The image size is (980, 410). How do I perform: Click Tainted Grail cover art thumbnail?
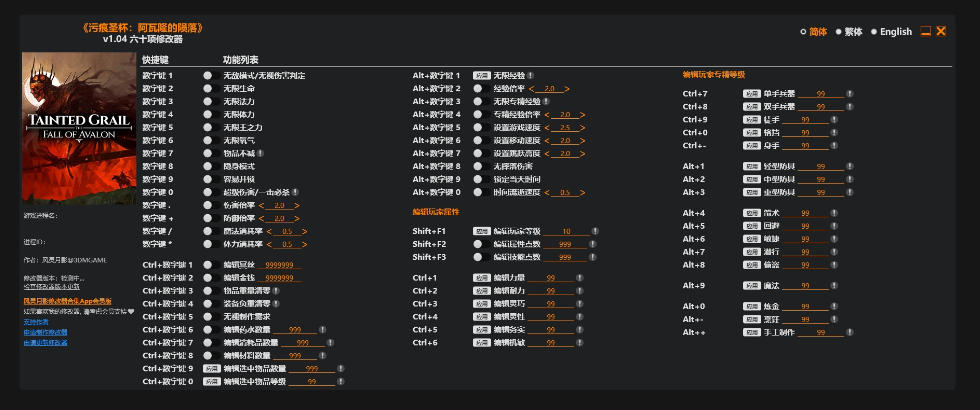79,128
